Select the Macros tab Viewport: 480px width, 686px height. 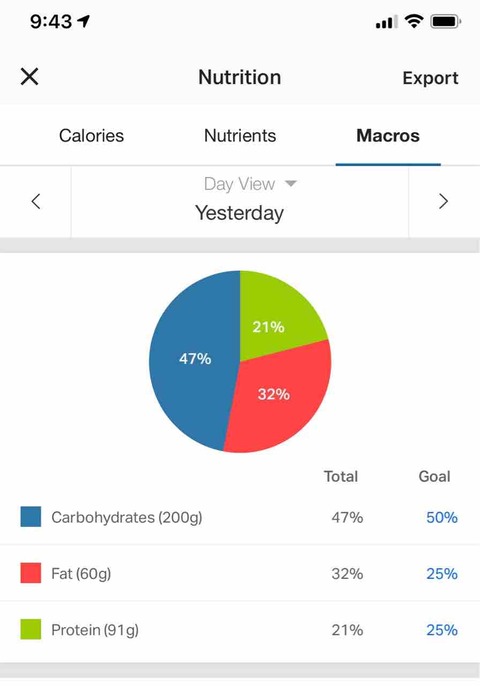(x=388, y=136)
